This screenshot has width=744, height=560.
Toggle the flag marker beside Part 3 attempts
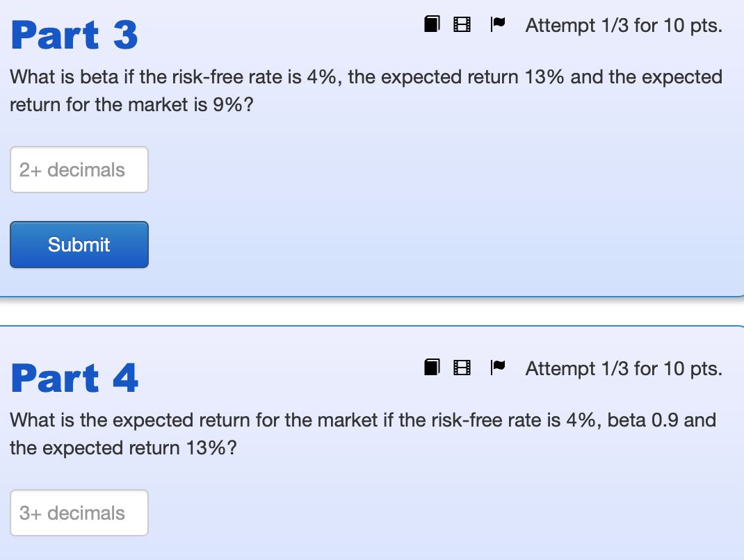[x=497, y=24]
